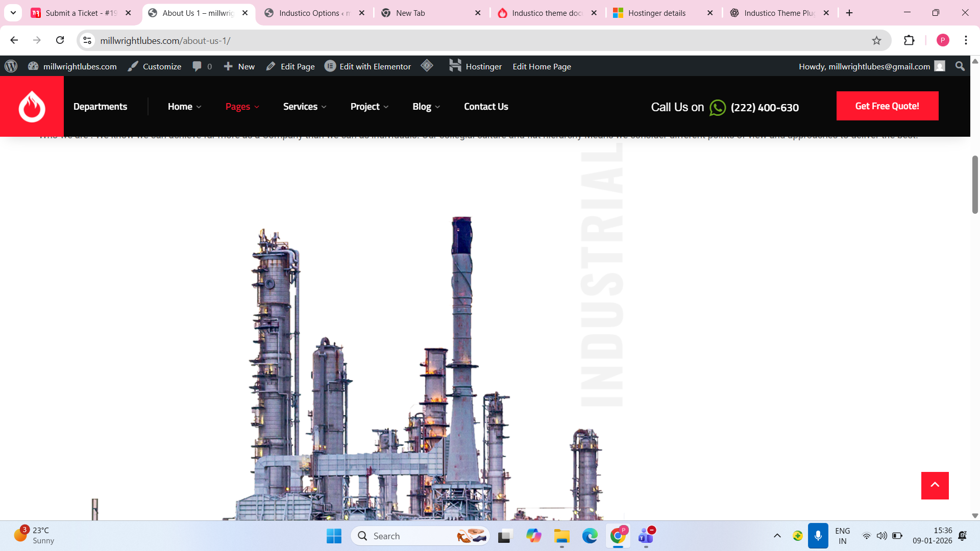Click the admin bar search magnifier icon

tap(960, 66)
